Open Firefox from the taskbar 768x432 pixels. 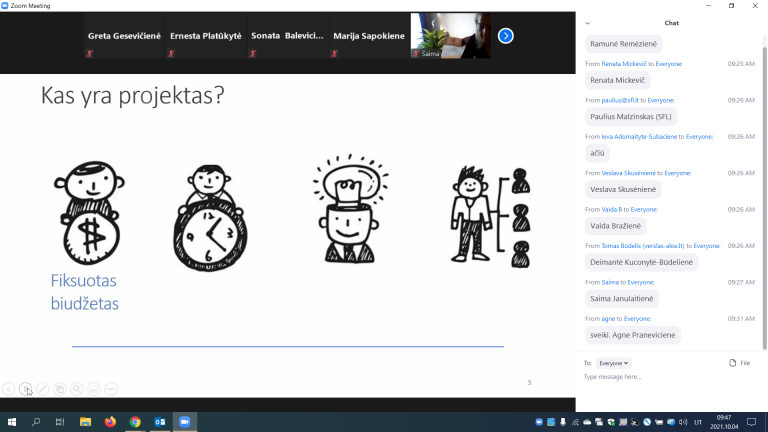tap(110, 422)
